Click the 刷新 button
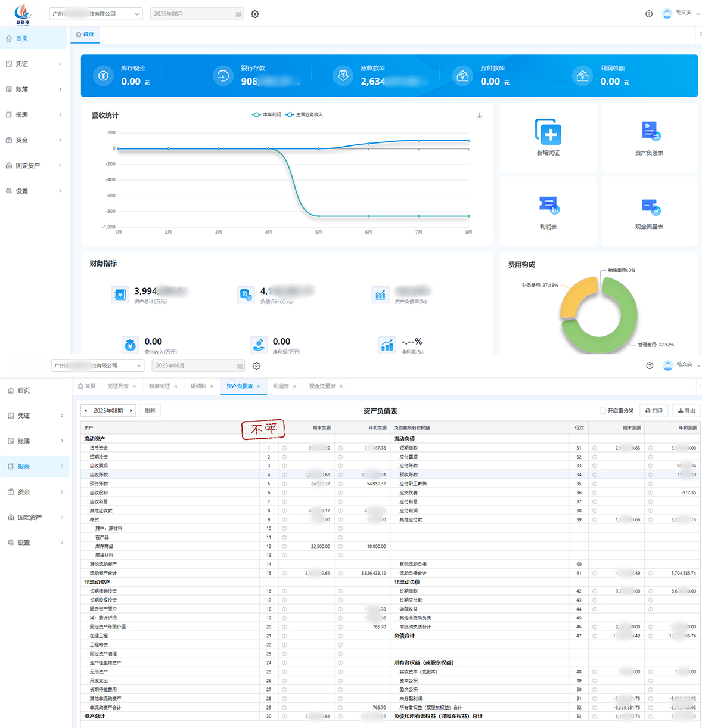 click(x=150, y=411)
